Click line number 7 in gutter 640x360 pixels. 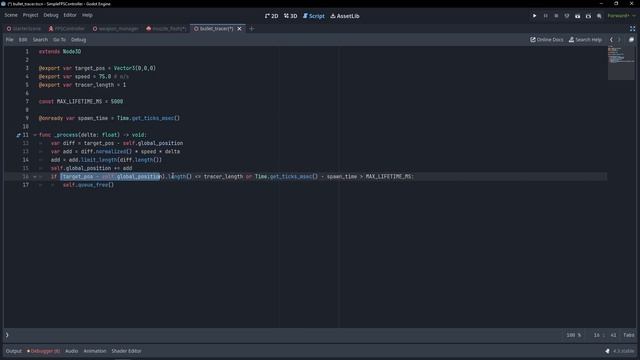pyautogui.click(x=27, y=101)
